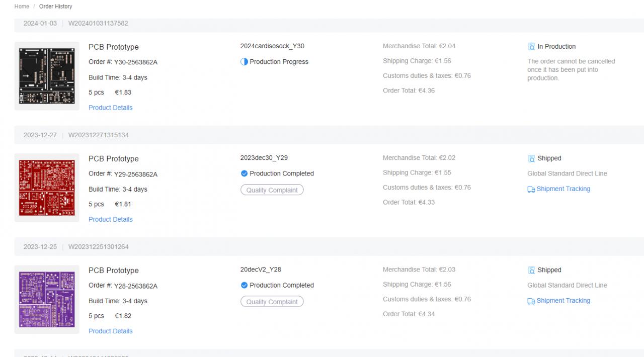
Task: Open Product Details for order Y29-2563862A
Action: pos(111,219)
